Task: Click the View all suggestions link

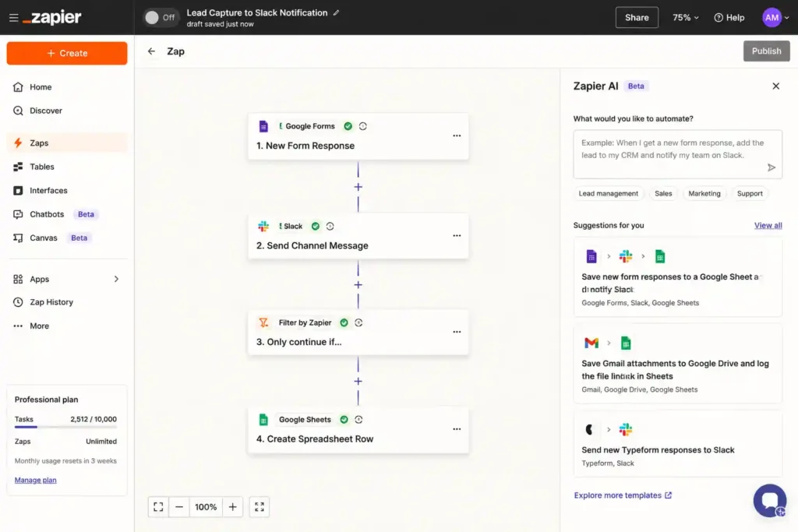Action: pyautogui.click(x=768, y=225)
